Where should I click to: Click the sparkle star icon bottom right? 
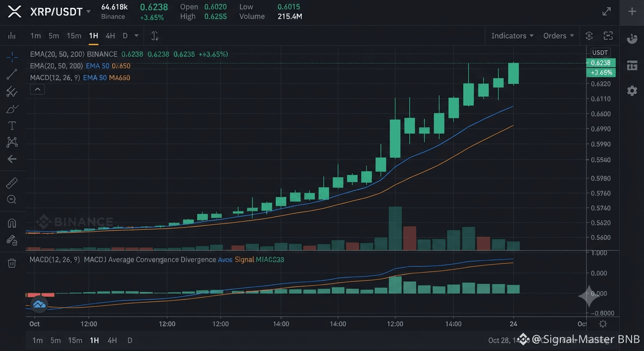[x=589, y=296]
